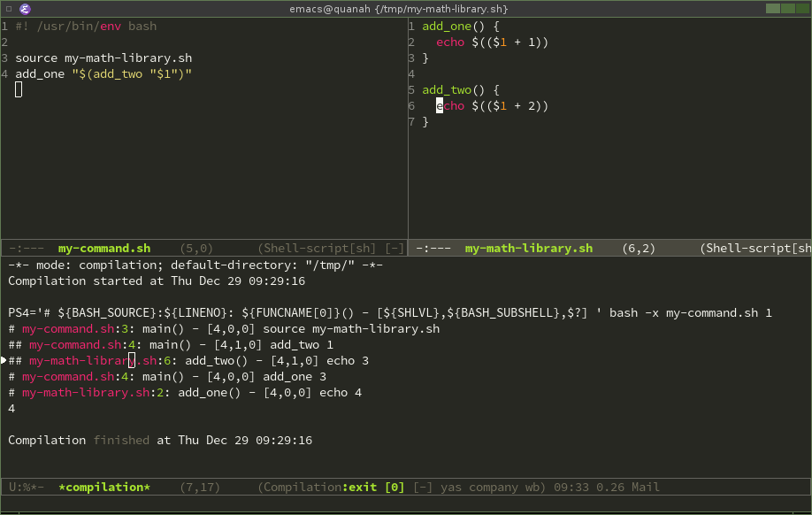Click 'add_two() {' definition in library buffer
Screen dimensions: 812x515
click(460, 90)
